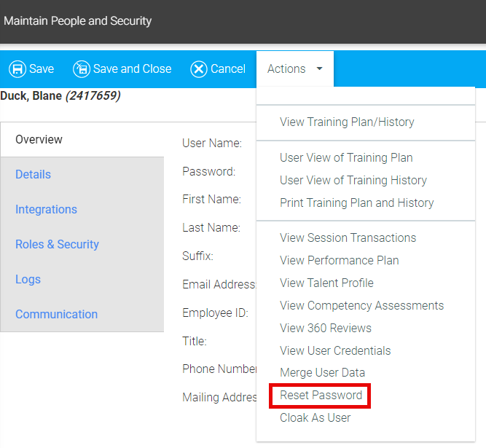This screenshot has width=486, height=448.
Task: Select View Talent Profile
Action: pos(326,283)
